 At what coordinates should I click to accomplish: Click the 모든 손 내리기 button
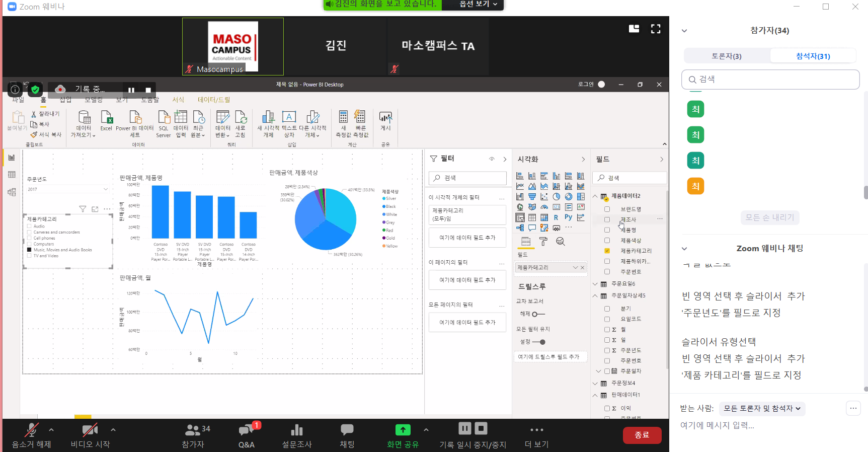pos(769,217)
